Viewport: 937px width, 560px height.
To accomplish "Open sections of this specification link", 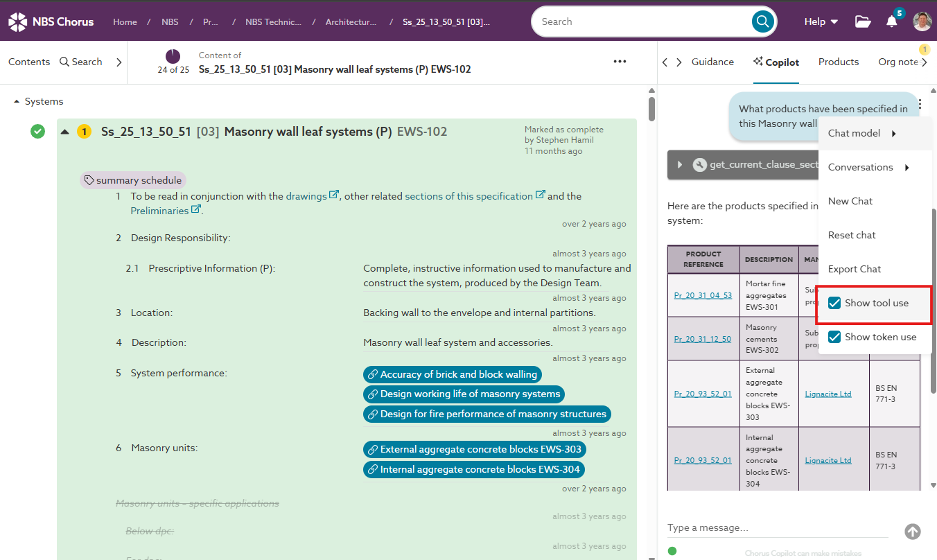I will pos(468,196).
